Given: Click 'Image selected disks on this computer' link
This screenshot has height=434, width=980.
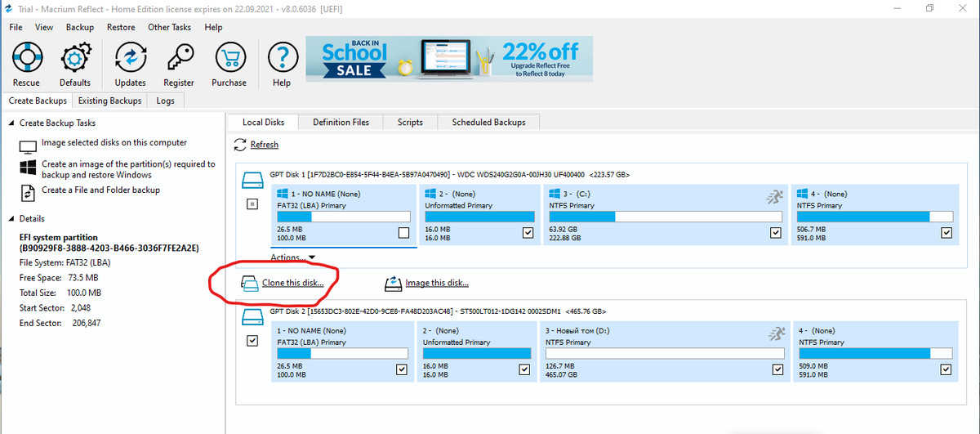Looking at the screenshot, I should pyautogui.click(x=114, y=142).
